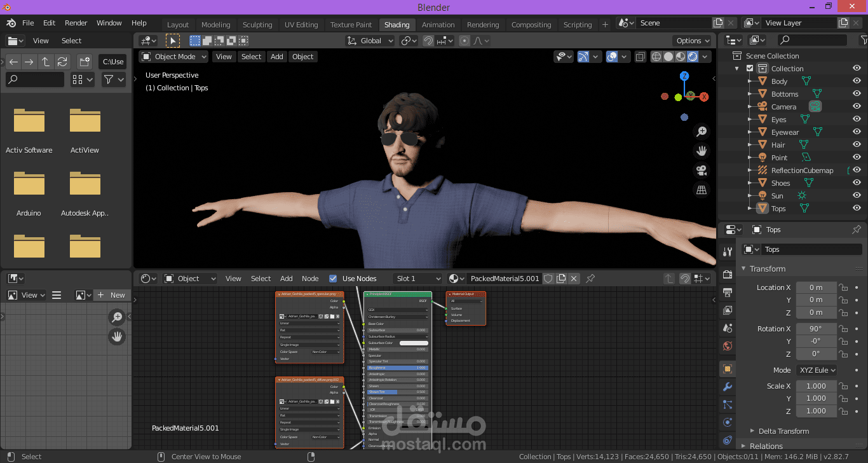Image resolution: width=868 pixels, height=463 pixels.
Task: Edit the Location X field in Transform panel
Action: pyautogui.click(x=816, y=287)
